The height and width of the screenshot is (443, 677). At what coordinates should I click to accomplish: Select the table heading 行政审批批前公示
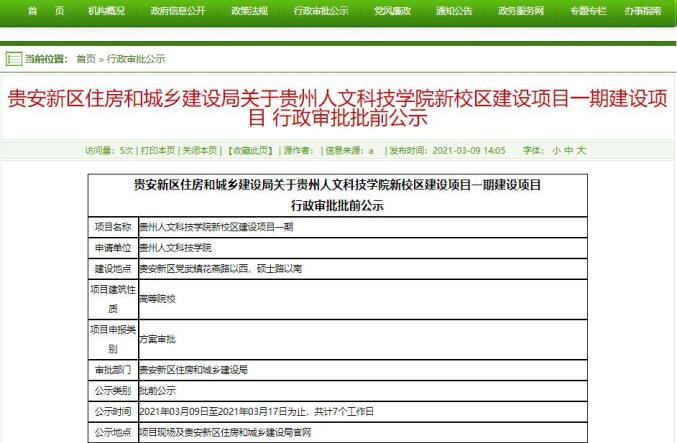(337, 206)
